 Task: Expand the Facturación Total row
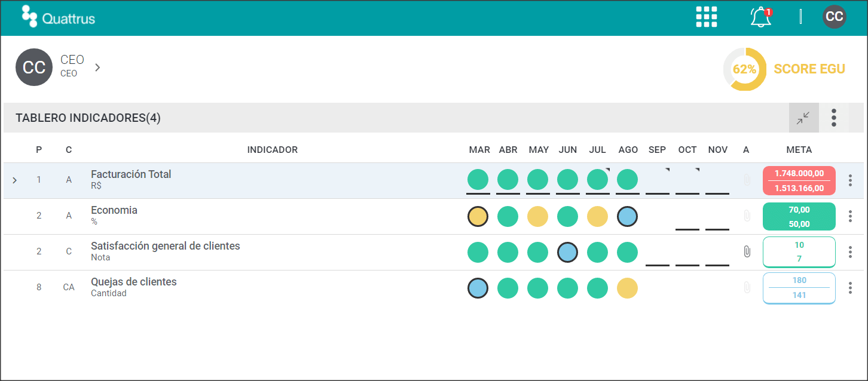(15, 180)
